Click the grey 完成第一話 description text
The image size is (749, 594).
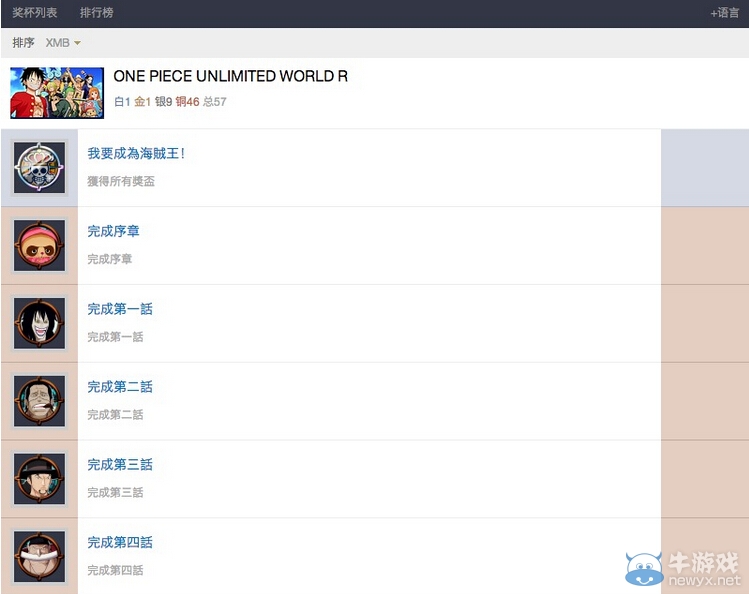pos(115,337)
